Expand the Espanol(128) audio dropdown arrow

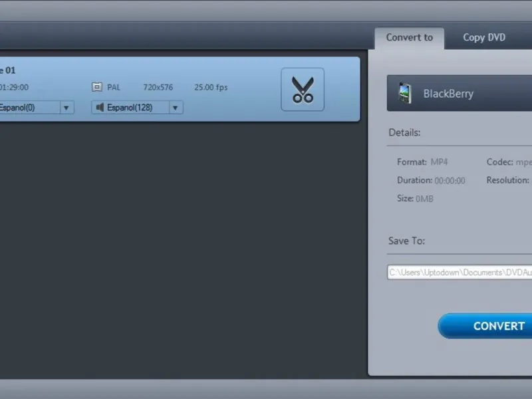(x=176, y=108)
